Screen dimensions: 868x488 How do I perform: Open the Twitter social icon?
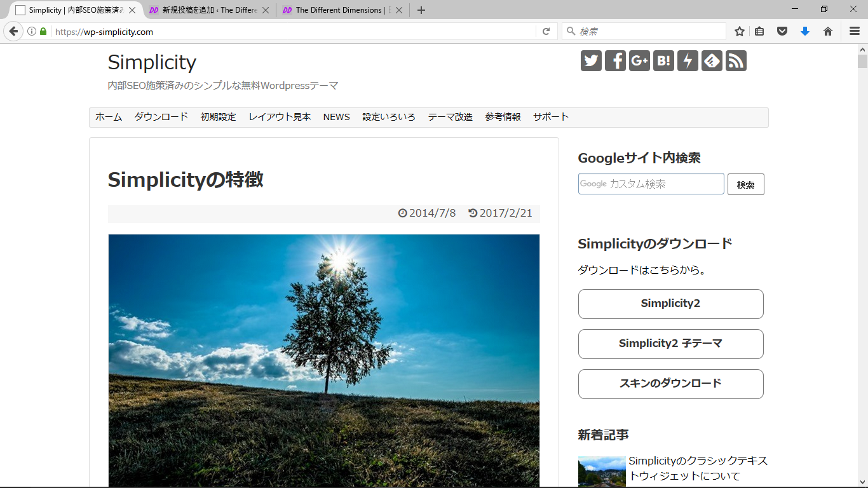click(x=591, y=61)
